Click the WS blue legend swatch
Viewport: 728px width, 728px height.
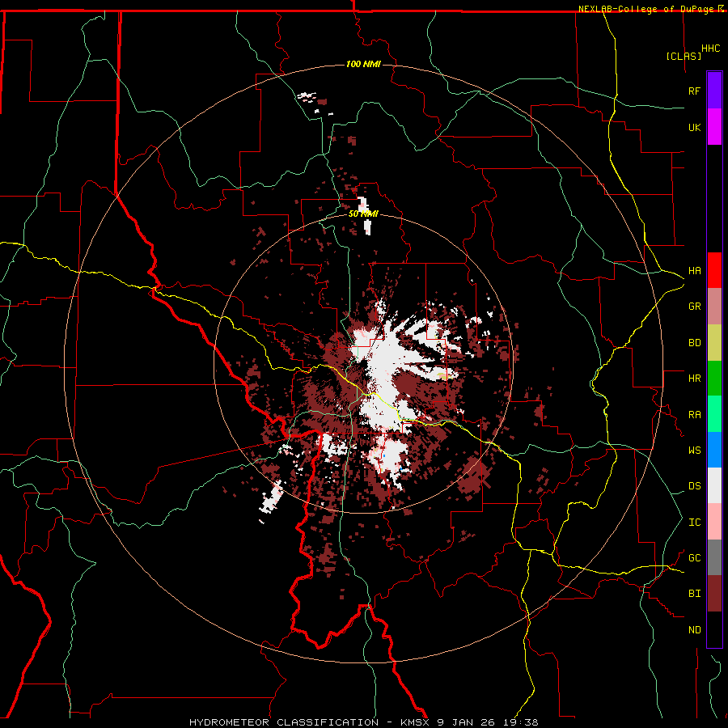pos(714,450)
